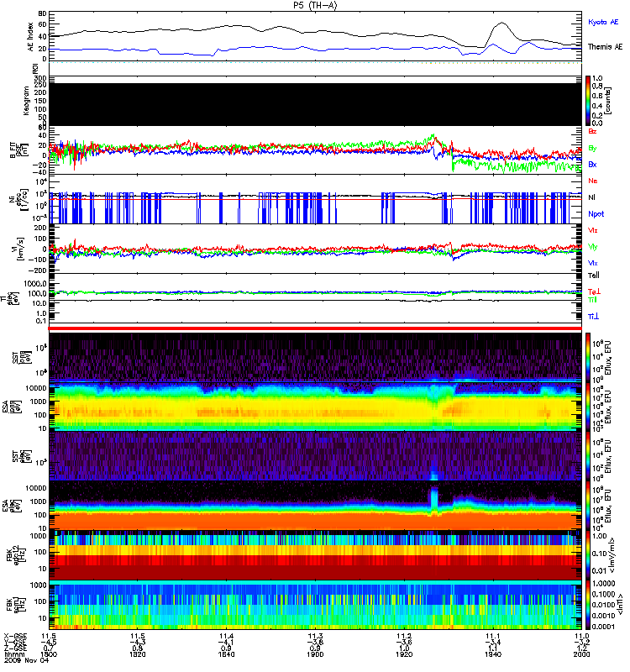
Task: Click the Y-GSE value "-4.1"
Action: click(x=226, y=643)
